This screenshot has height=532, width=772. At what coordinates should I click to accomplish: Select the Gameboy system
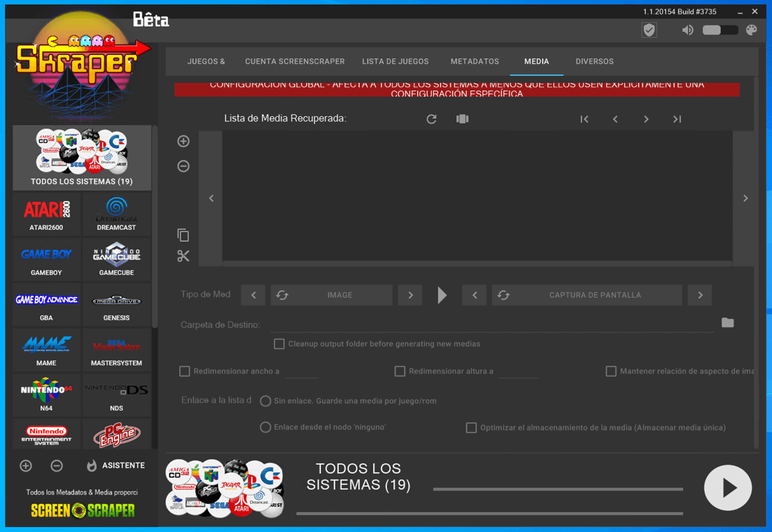click(x=46, y=260)
